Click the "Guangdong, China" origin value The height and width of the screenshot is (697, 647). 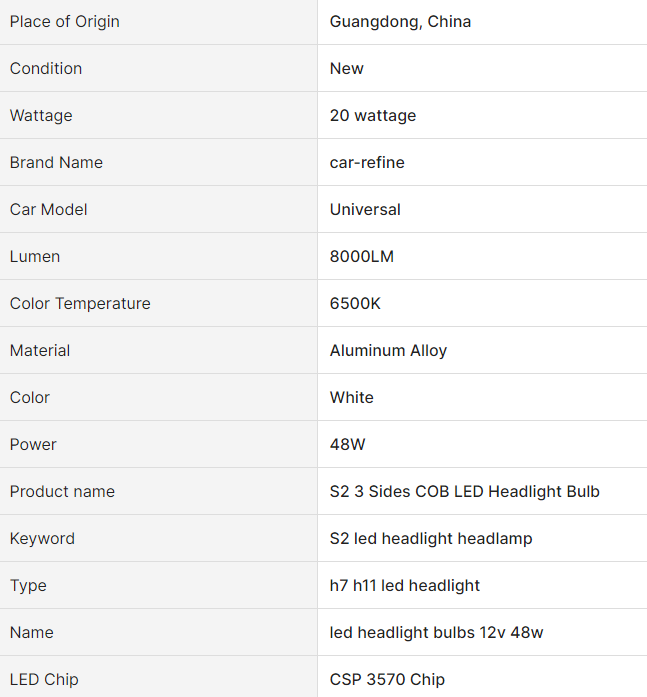click(400, 21)
